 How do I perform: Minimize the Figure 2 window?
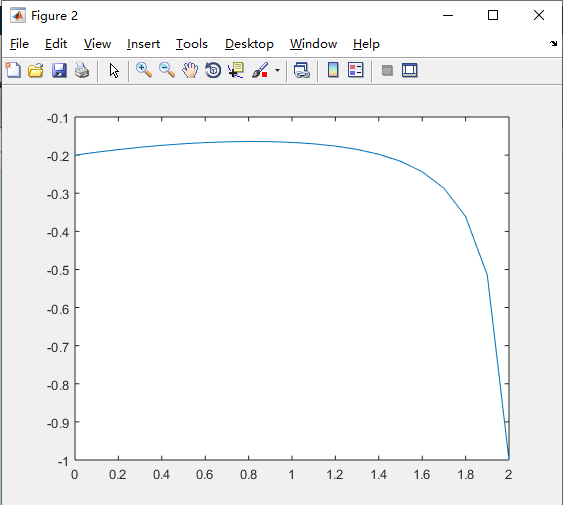[448, 15]
